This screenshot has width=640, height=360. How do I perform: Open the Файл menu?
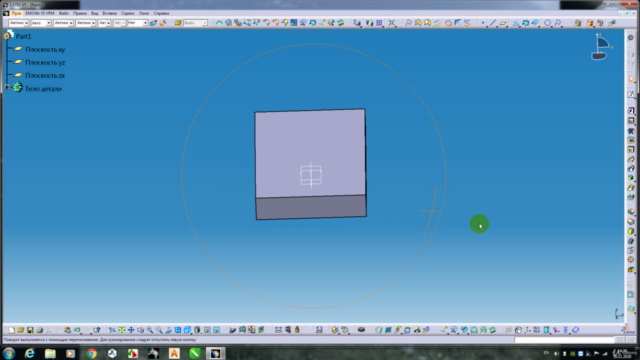(x=64, y=13)
